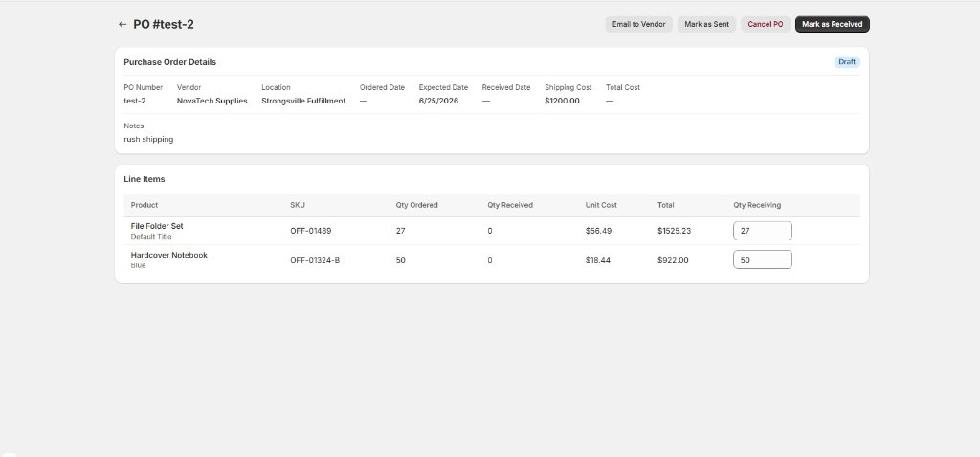
Task: Click the Qty Receiving column header
Action: (x=758, y=205)
